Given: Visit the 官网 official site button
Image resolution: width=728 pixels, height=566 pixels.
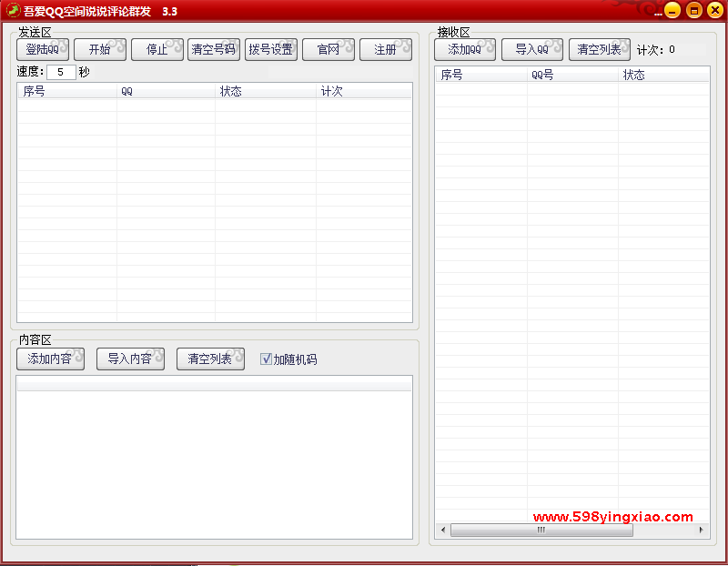Looking at the screenshot, I should point(329,49).
